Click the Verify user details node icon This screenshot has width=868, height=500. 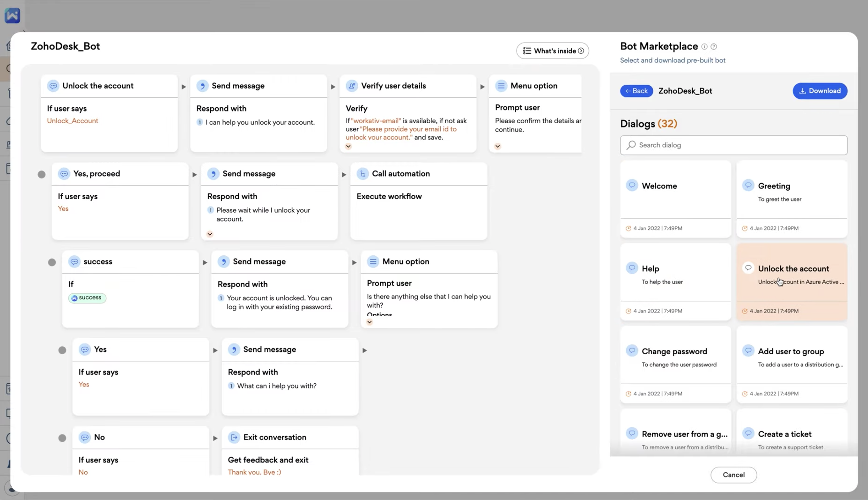352,86
